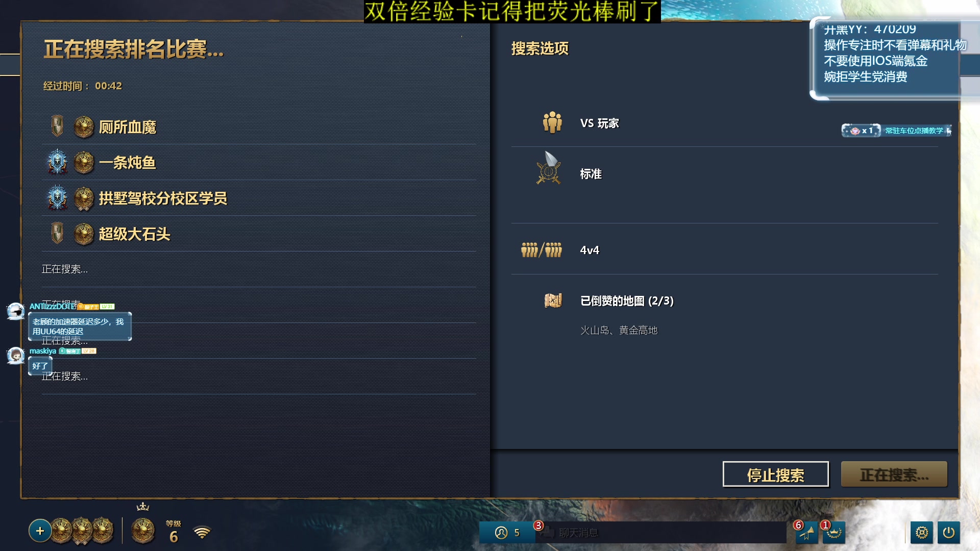Viewport: 980px width, 551px height.
Task: Click 停止搜索 to stop searching
Action: tap(776, 474)
